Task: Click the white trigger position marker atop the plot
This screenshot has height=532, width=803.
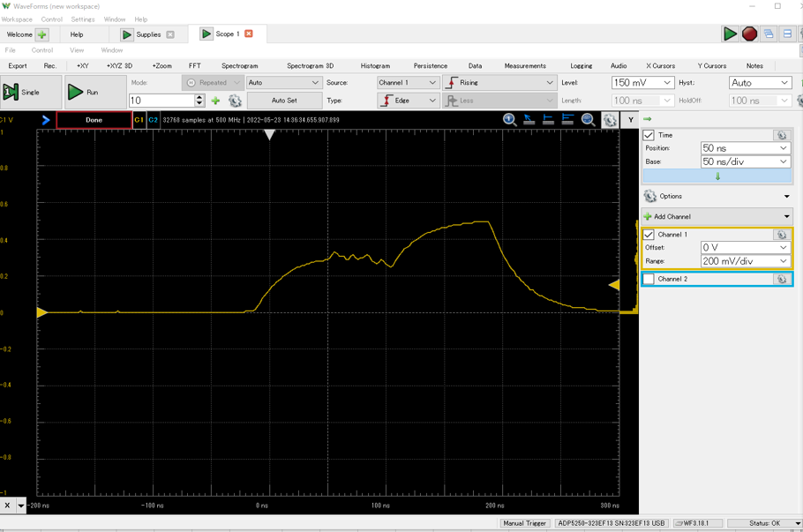Action: (x=270, y=134)
